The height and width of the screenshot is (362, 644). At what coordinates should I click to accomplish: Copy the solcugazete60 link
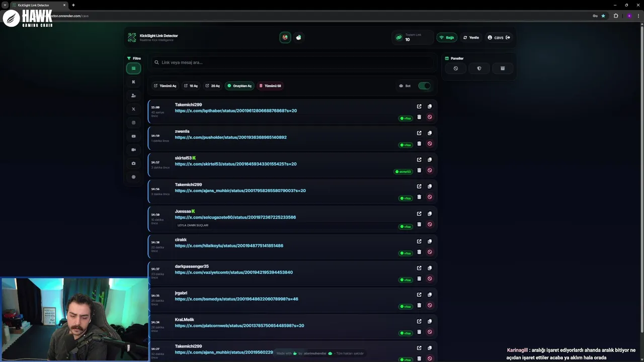coord(430,214)
